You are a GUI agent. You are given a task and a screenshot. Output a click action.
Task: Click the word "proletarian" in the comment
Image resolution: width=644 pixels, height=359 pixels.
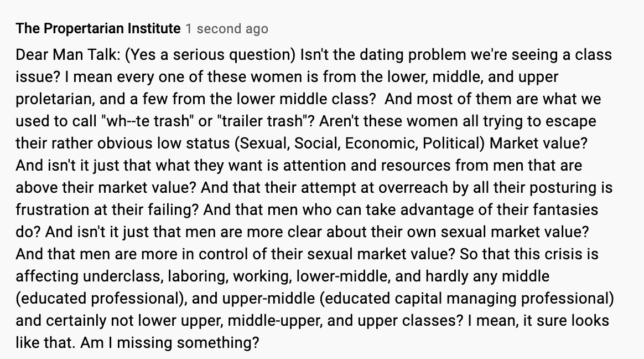pyautogui.click(x=53, y=100)
